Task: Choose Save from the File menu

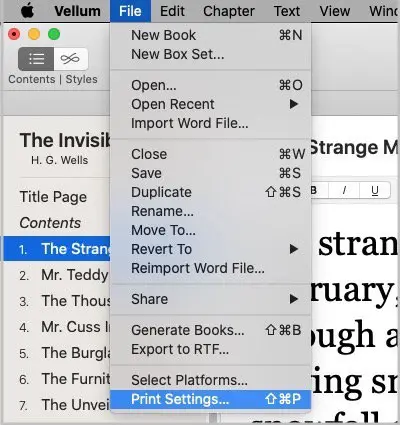Action: [210, 173]
